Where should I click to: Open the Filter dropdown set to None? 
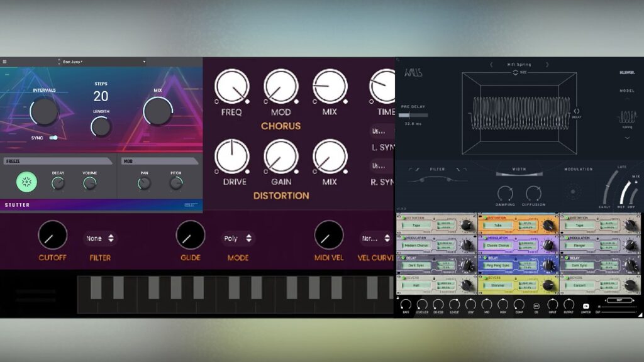(x=99, y=238)
